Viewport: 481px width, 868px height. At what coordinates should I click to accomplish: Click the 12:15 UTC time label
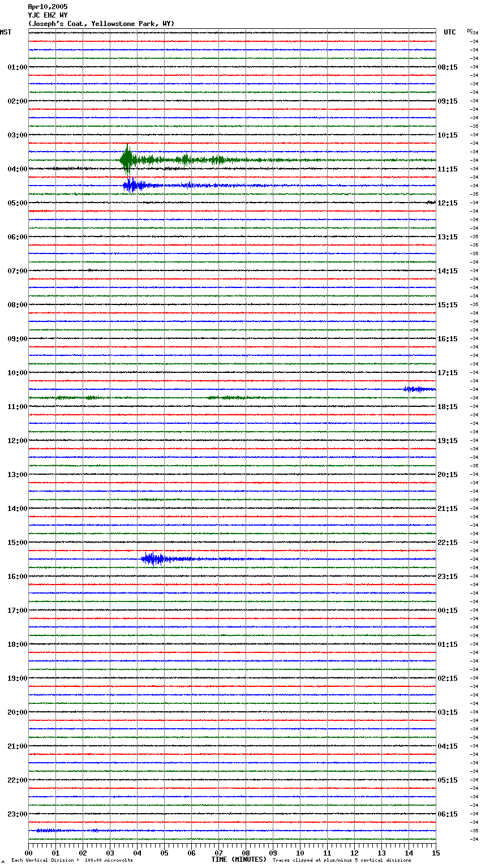[448, 203]
